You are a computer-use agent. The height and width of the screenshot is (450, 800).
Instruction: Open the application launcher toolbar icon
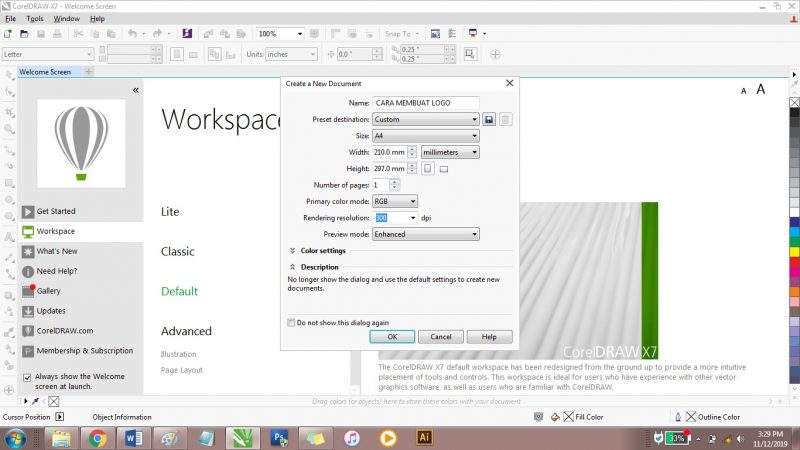[477, 34]
